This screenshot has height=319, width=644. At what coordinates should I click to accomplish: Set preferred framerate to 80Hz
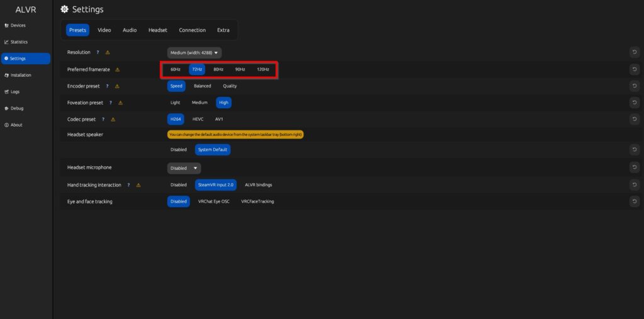pos(218,69)
